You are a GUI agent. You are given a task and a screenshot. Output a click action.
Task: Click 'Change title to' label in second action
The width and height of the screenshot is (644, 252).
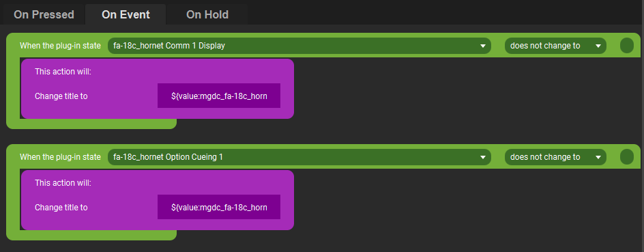[x=61, y=208]
